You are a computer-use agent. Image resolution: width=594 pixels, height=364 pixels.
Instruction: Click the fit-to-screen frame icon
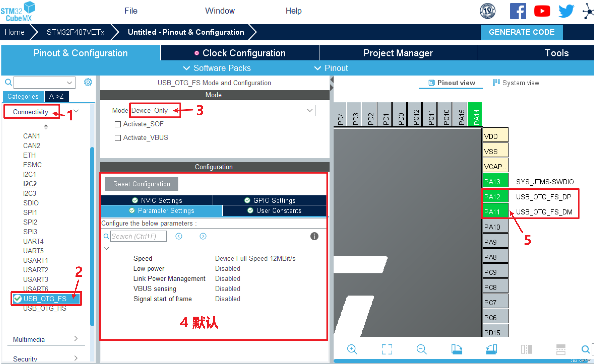tap(387, 349)
